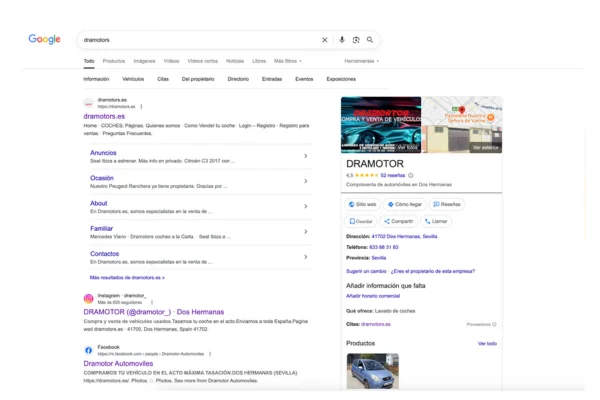Click the Llamar call button
Viewport: 600px width, 400px height.
[x=436, y=221]
